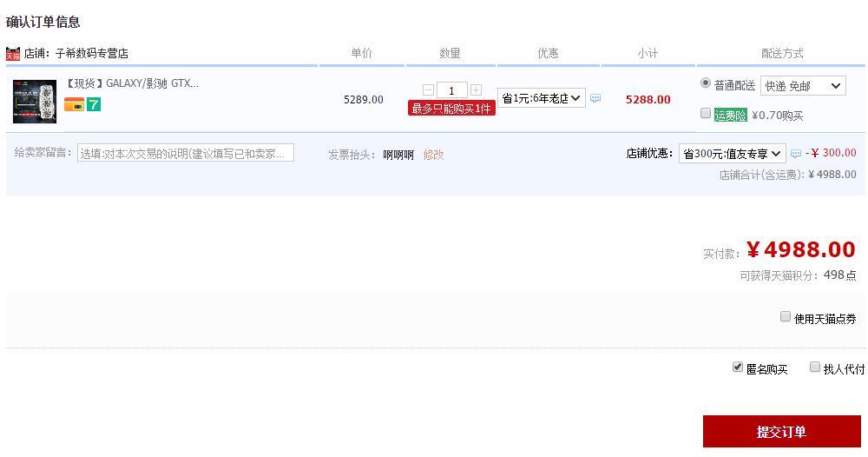Screen dimensions: 868x457
Task: Uncheck the 匿名购买 checkbox
Action: [737, 368]
